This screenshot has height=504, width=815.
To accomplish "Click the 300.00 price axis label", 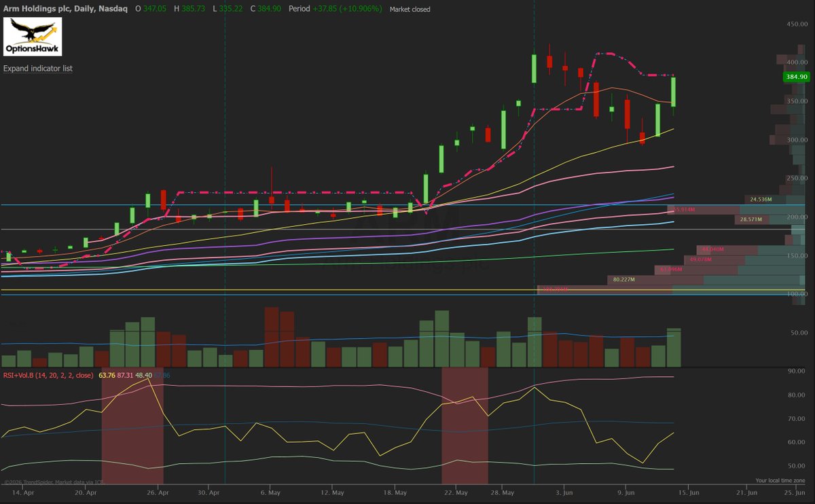I will 796,139.
